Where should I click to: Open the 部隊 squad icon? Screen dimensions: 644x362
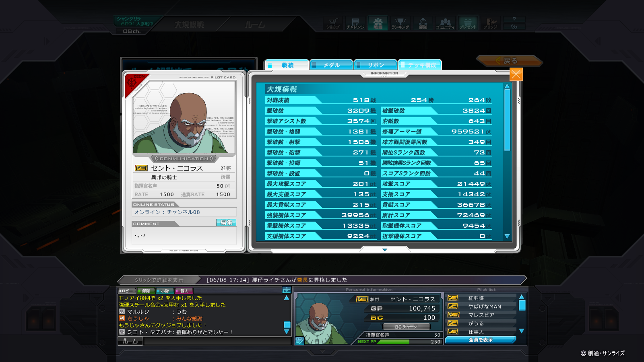(423, 23)
